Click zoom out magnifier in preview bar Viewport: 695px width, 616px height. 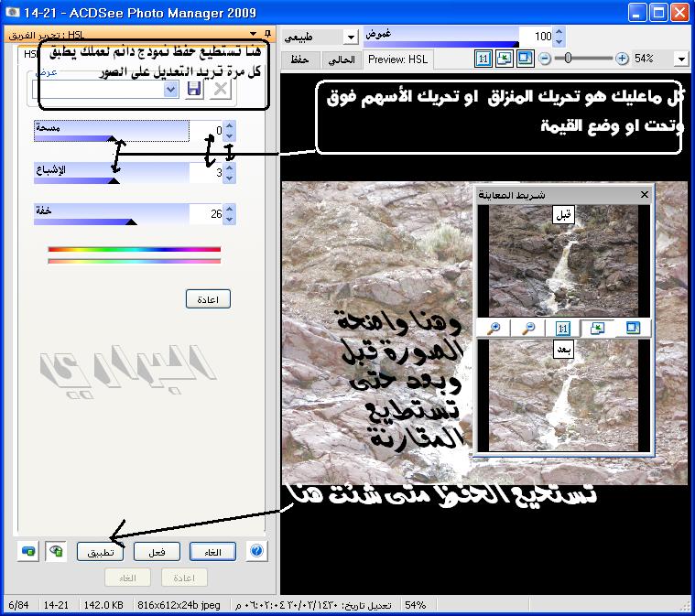coord(527,329)
